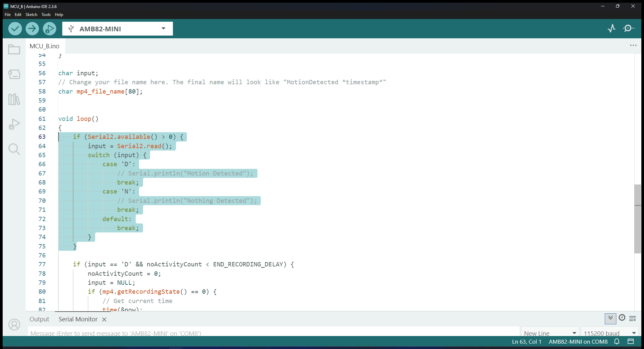
Task: Close the Serial Monitor tab
Action: tap(104, 320)
